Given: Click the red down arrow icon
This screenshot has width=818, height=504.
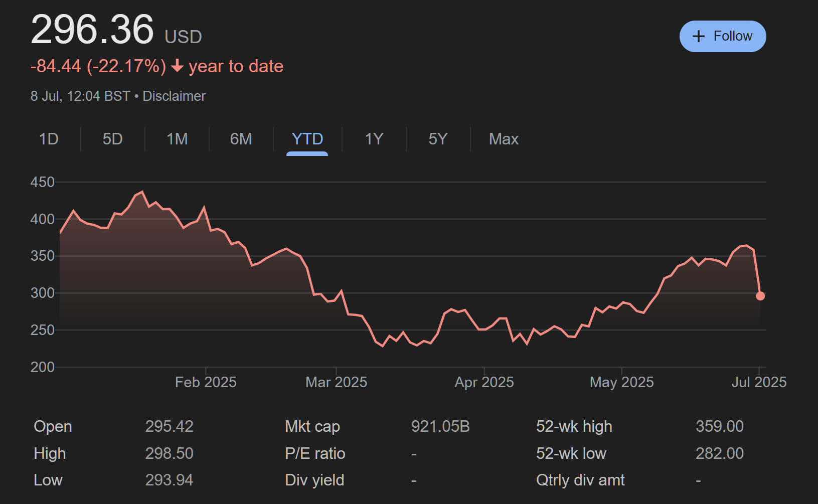Looking at the screenshot, I should click(x=177, y=66).
